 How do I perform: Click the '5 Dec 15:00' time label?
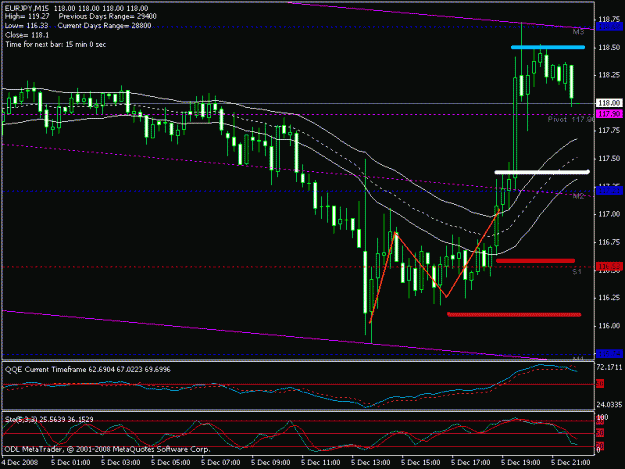pyautogui.click(x=421, y=463)
